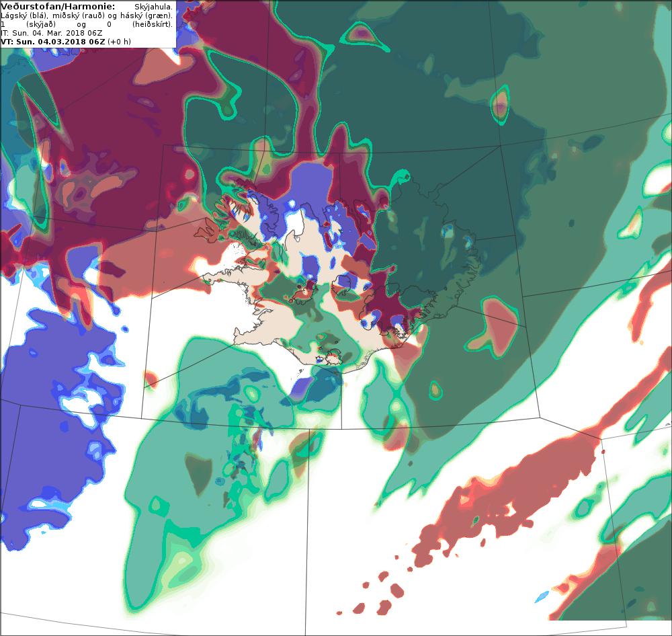Select the "miðský (rauð)" legend text
The image size is (672, 636).
pos(79,16)
